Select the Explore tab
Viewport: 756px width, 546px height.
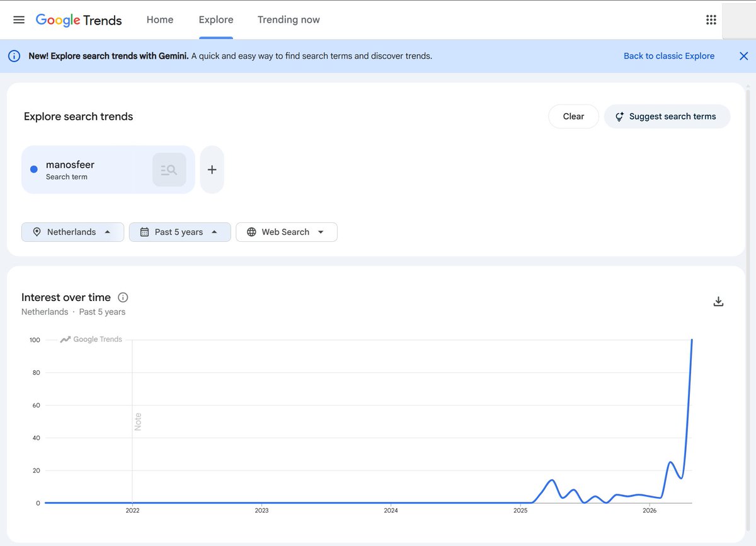tap(216, 20)
